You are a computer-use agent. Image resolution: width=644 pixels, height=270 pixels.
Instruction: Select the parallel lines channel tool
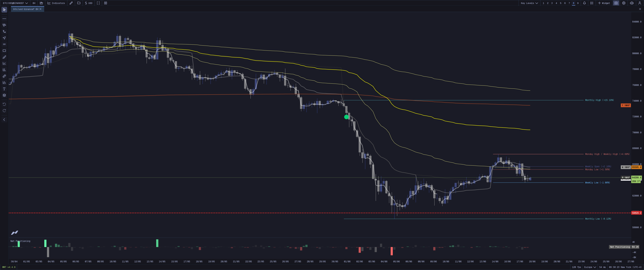click(x=4, y=44)
